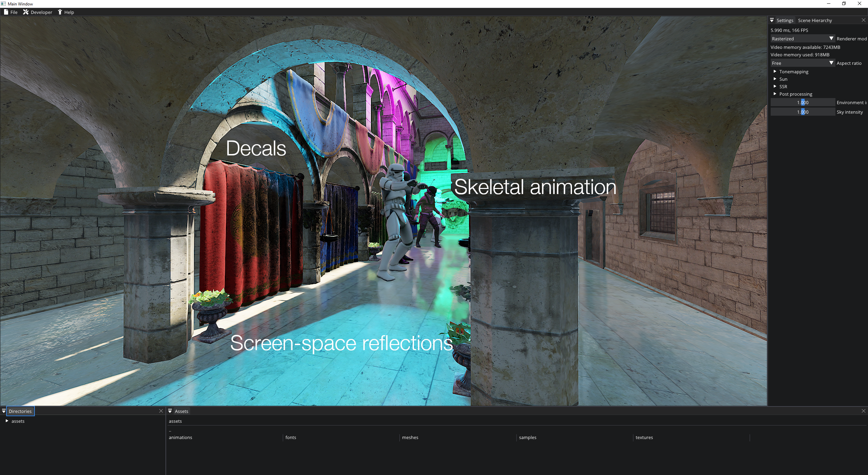The height and width of the screenshot is (475, 868).
Task: Close the Settings side panel
Action: [x=864, y=20]
